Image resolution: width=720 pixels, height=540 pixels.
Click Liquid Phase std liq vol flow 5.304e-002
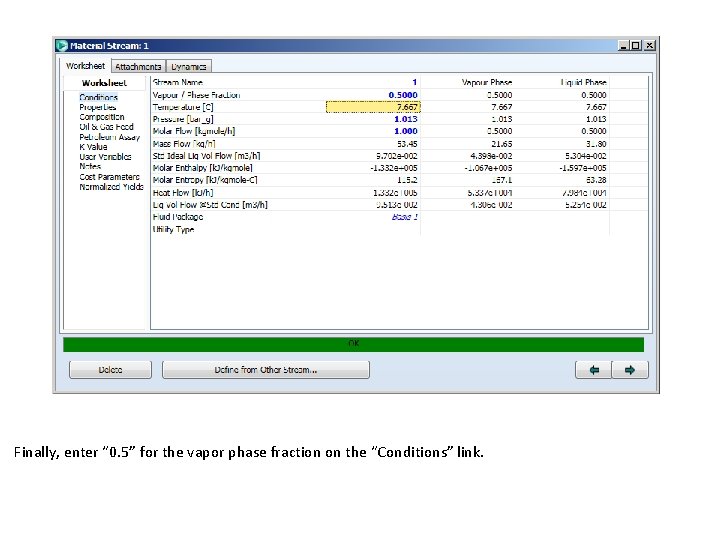(x=586, y=156)
